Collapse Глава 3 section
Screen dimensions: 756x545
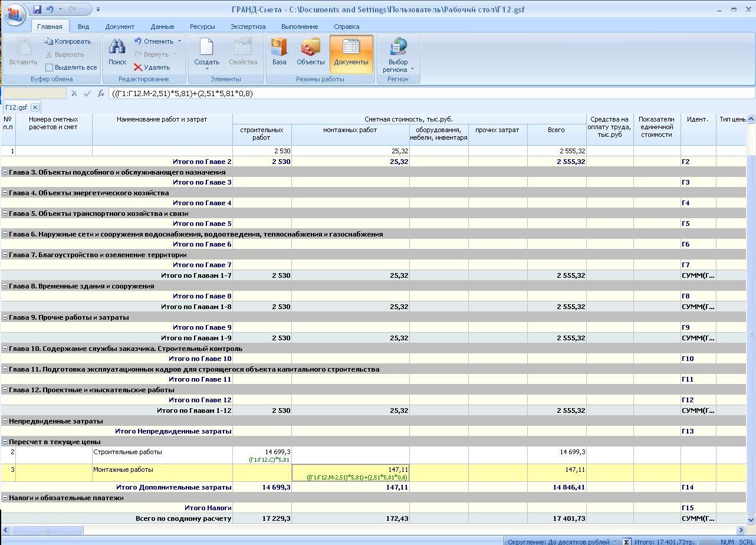(x=5, y=172)
